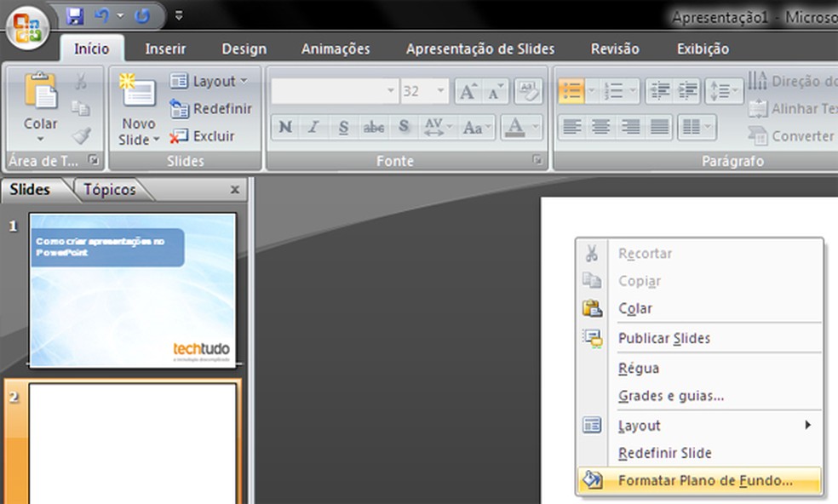838x504 pixels.
Task: Click Redefinir in Slides group
Action: click(x=210, y=108)
